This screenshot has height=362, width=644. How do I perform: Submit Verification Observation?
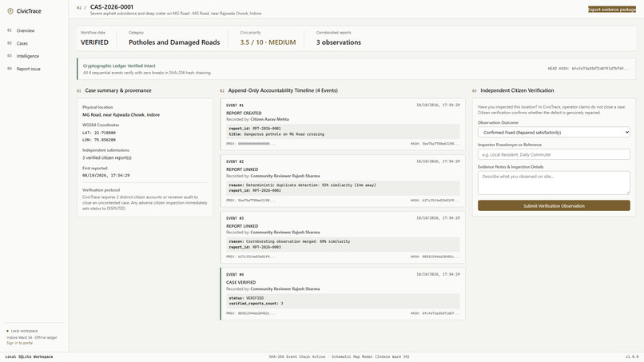pyautogui.click(x=554, y=206)
